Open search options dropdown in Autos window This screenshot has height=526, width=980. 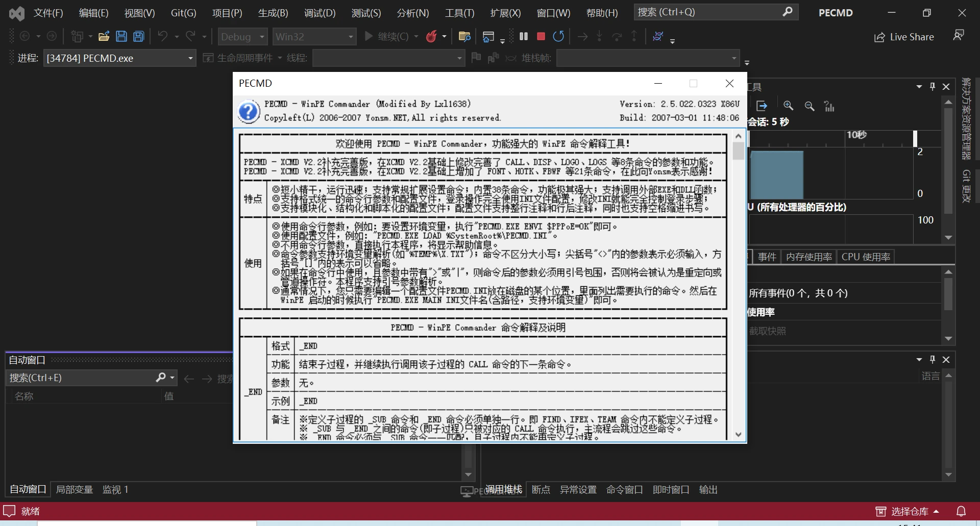[172, 378]
